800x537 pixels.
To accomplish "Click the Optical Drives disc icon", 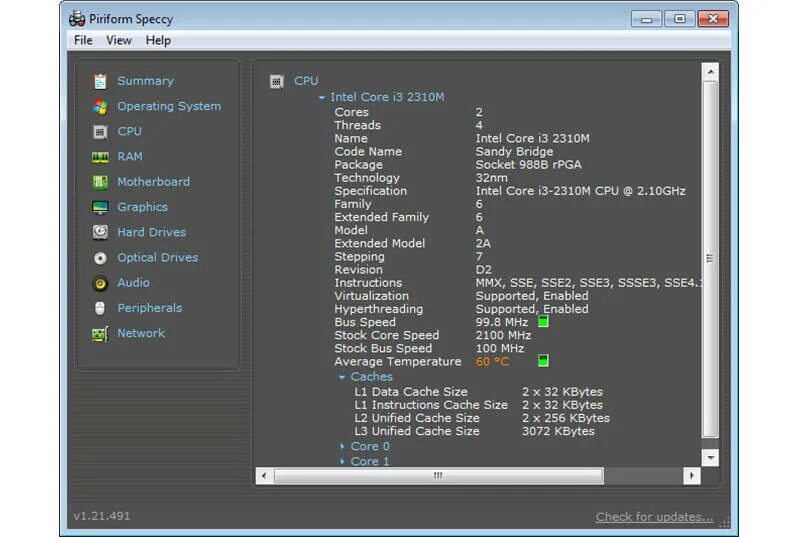I will point(100,258).
